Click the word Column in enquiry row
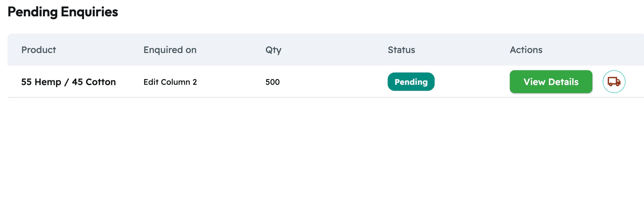Image resolution: width=644 pixels, height=204 pixels. [175, 82]
